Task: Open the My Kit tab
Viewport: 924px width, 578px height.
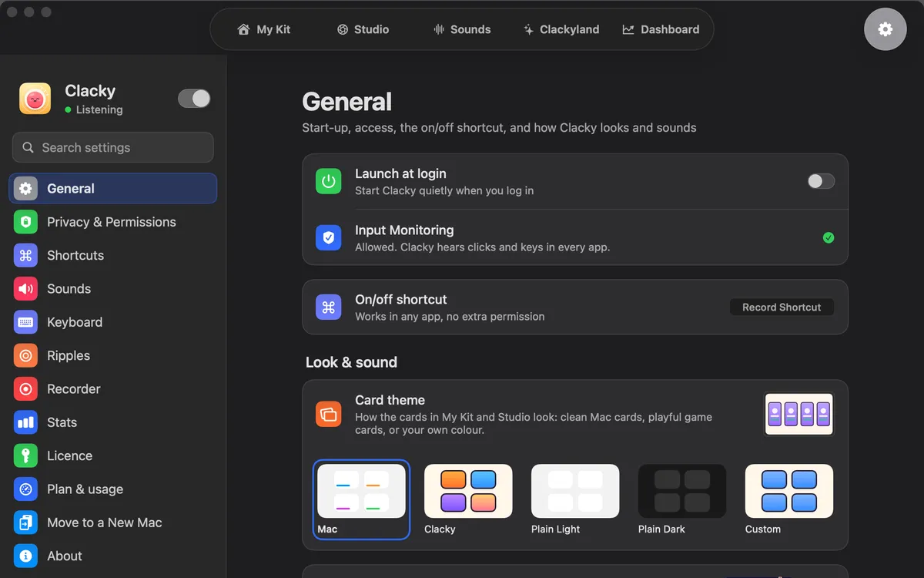Action: (264, 29)
